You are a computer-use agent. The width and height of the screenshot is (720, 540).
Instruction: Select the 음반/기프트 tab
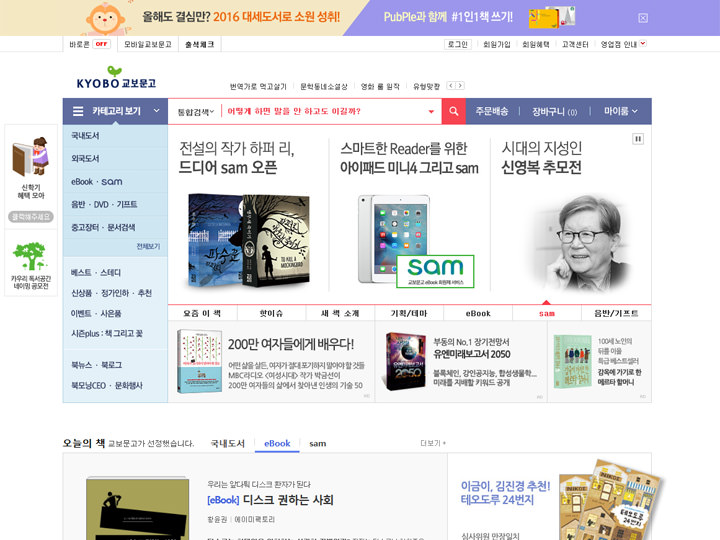click(616, 313)
